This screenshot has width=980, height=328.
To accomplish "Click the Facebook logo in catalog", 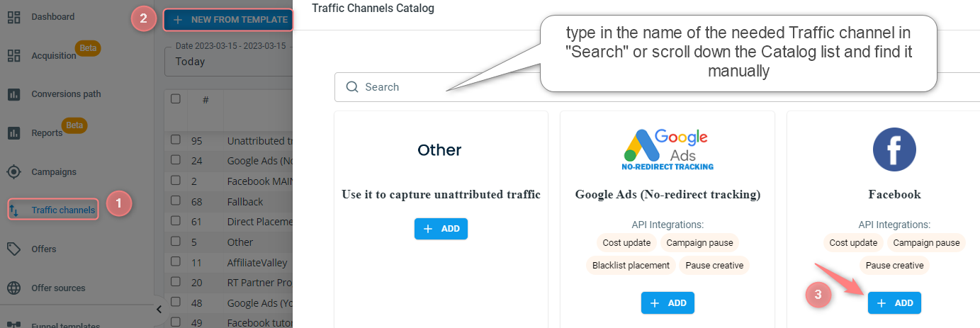I will (x=894, y=149).
